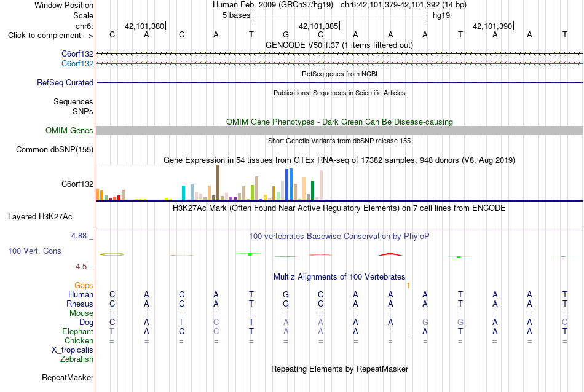This screenshot has width=584, height=392.
Task: Click the hg19 label beside scale bar
Action: [x=441, y=15]
